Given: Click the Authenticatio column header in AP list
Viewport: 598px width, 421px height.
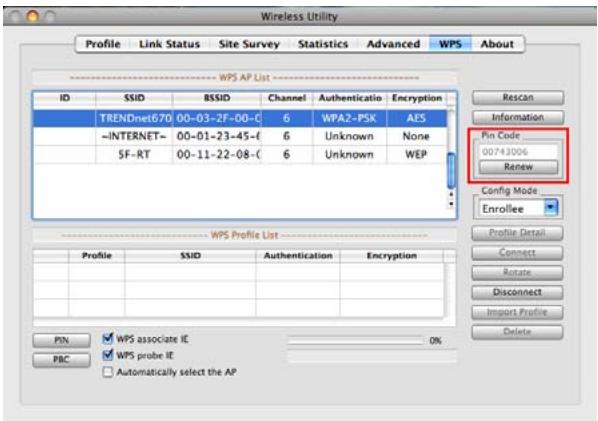Looking at the screenshot, I should (350, 98).
